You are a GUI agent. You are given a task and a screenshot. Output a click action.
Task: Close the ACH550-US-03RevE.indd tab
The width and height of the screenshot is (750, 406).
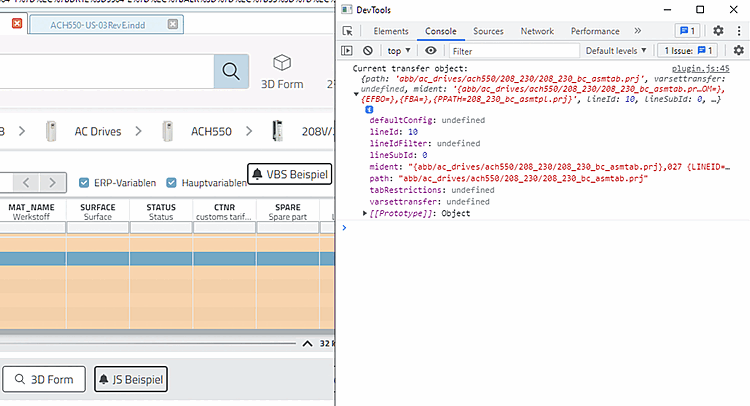[x=173, y=24]
